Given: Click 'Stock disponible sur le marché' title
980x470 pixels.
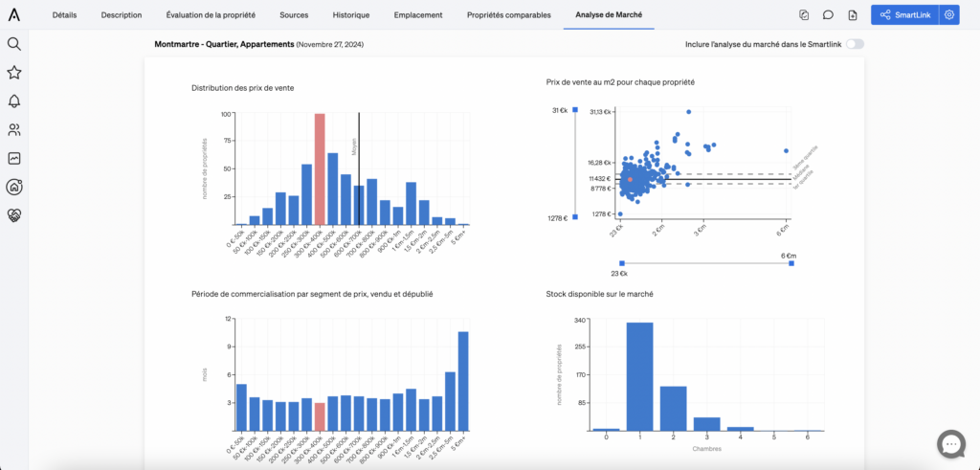Looking at the screenshot, I should pos(600,294).
